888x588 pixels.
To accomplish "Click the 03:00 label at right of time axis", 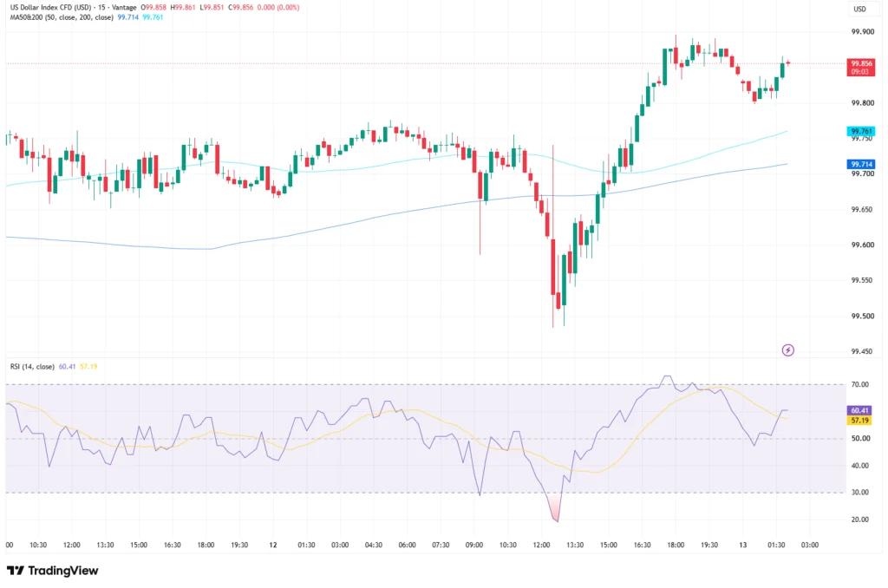I will tap(809, 545).
